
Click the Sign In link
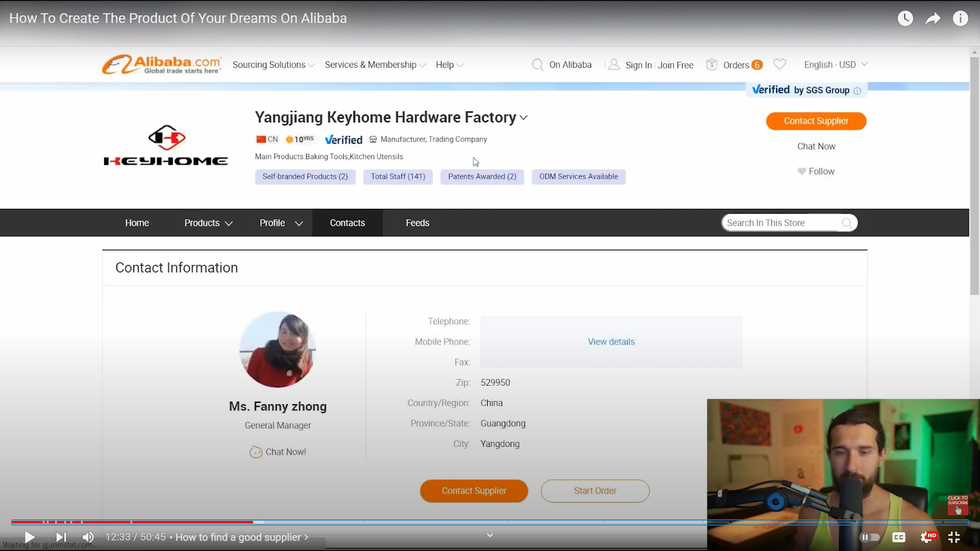pos(639,65)
